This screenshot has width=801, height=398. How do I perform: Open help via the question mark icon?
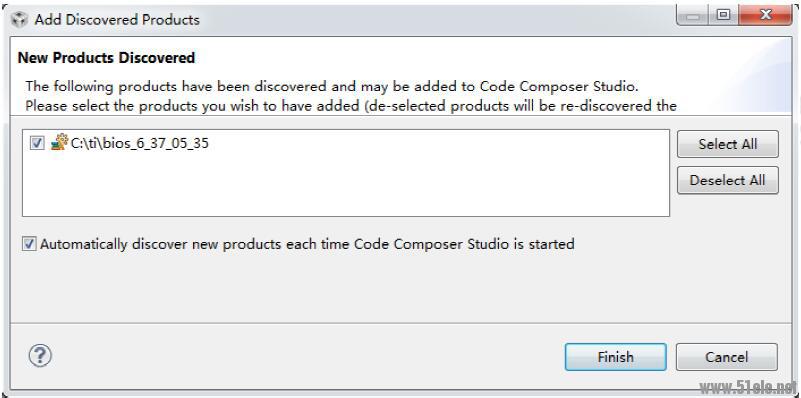pyautogui.click(x=40, y=355)
